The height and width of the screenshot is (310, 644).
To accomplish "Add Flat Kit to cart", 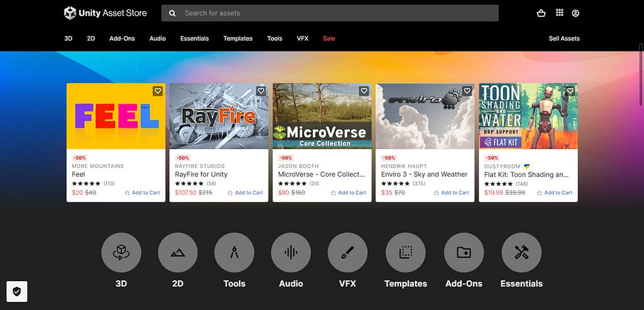I will point(555,192).
